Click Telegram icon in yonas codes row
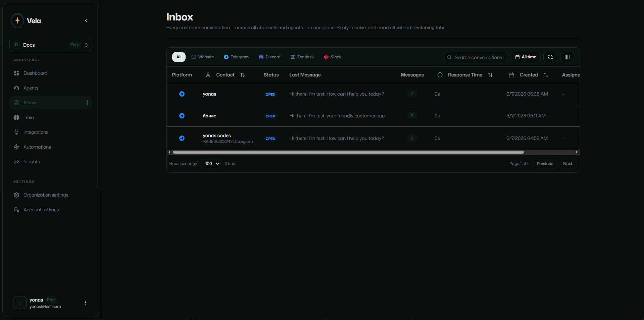 [x=182, y=138]
